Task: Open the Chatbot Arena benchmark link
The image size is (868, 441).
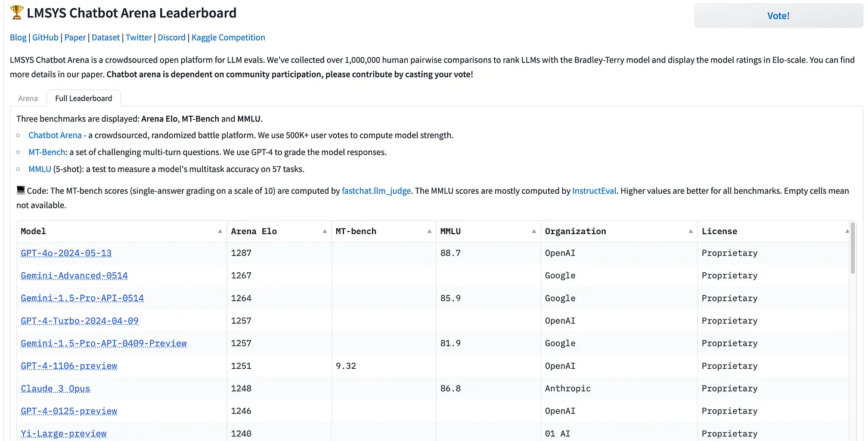Action: [55, 135]
